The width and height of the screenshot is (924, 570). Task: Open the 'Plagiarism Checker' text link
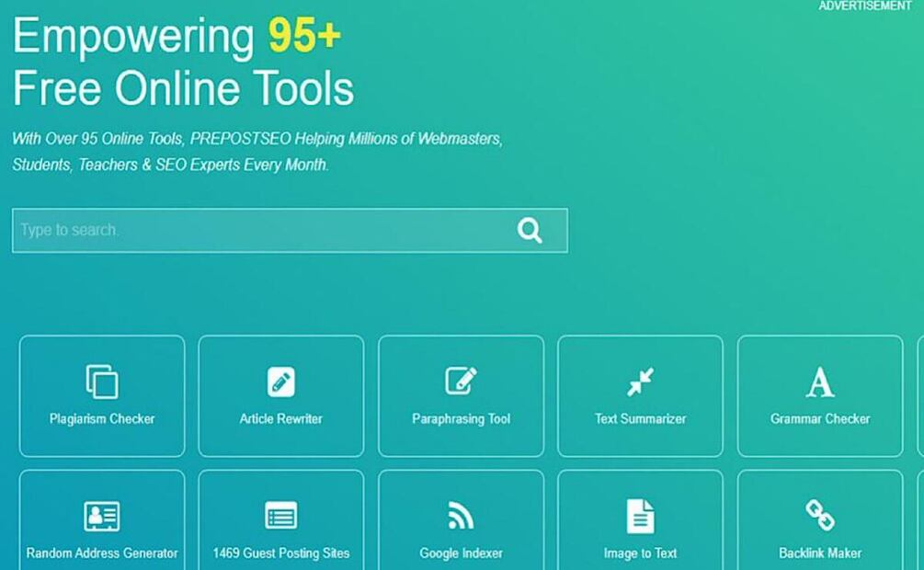(102, 419)
